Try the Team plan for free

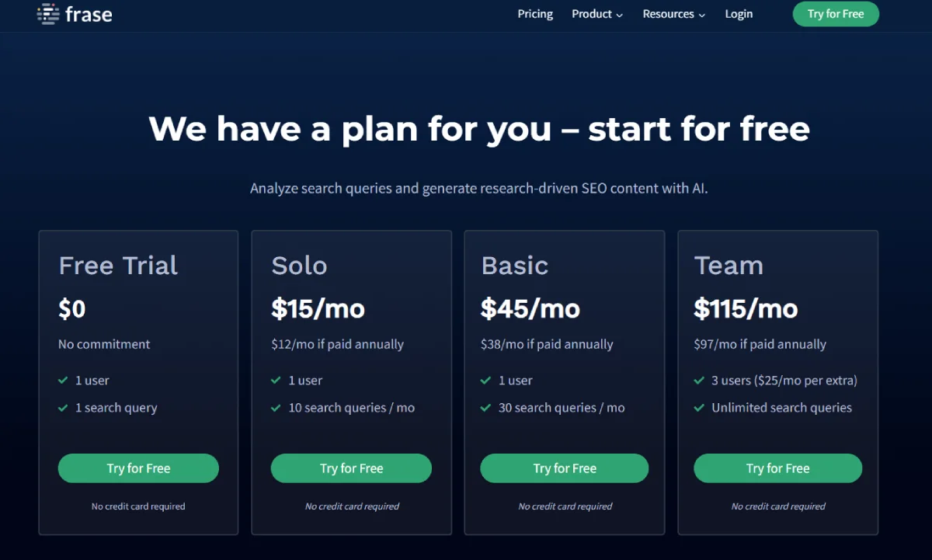click(777, 468)
